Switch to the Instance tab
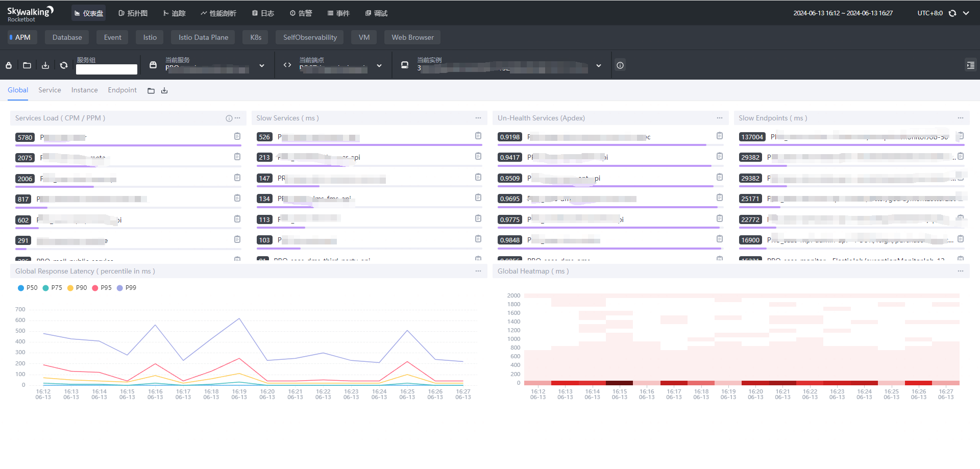 click(x=84, y=90)
